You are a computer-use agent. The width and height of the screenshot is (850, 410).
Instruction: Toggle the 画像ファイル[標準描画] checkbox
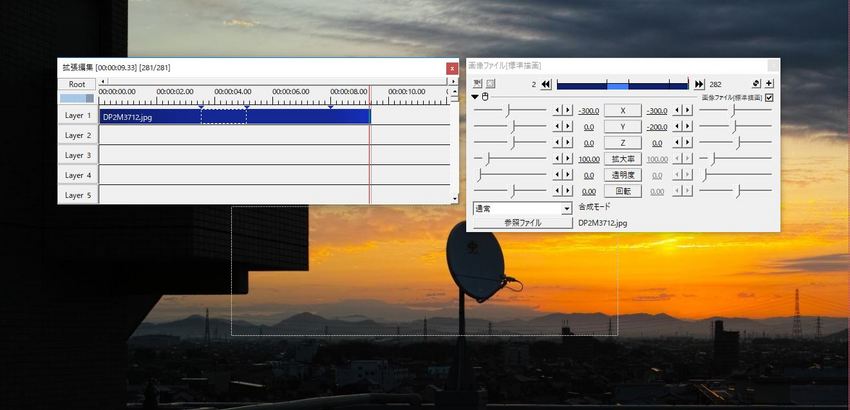point(769,98)
